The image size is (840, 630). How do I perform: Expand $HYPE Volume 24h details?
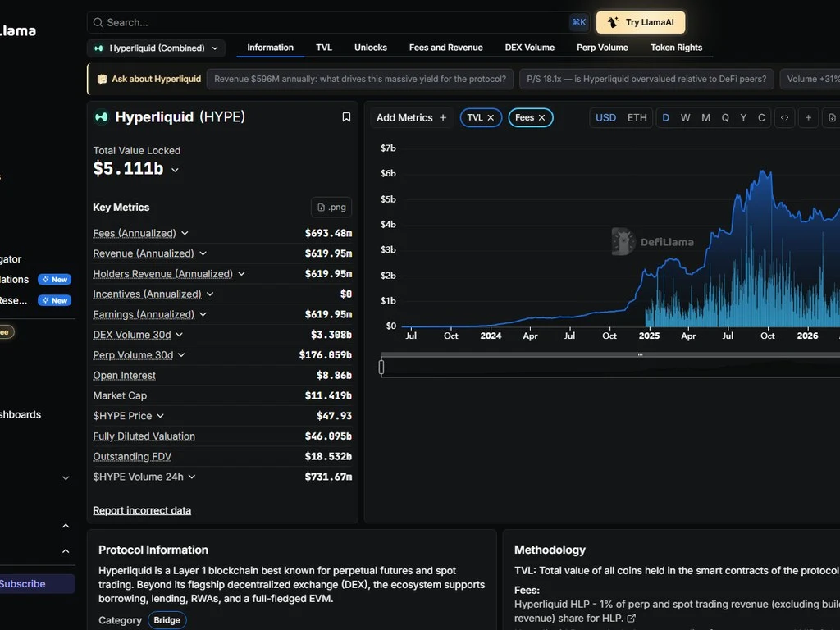pos(192,477)
